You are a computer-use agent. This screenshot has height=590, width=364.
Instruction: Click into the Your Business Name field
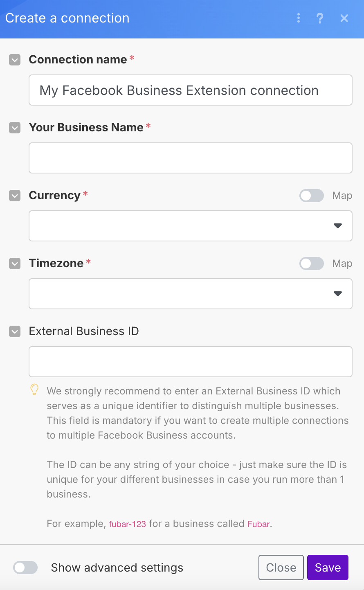pos(191,158)
